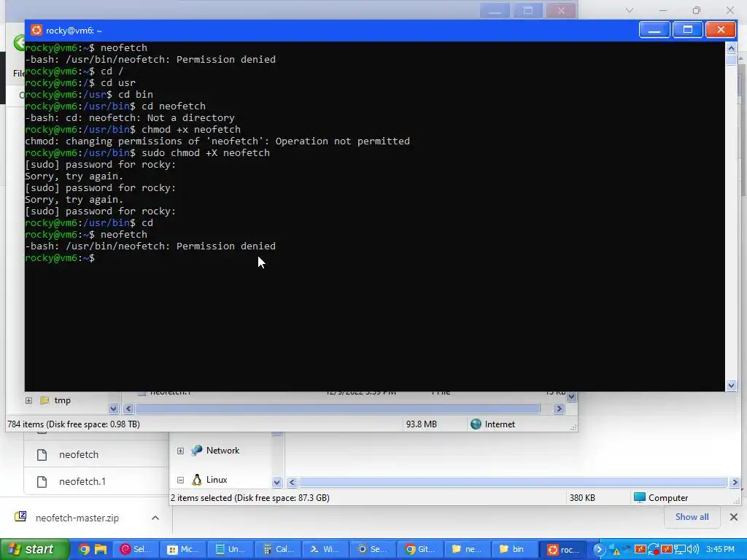Click the green back arrow behind the terminal
The image size is (747, 560).
pos(18,43)
